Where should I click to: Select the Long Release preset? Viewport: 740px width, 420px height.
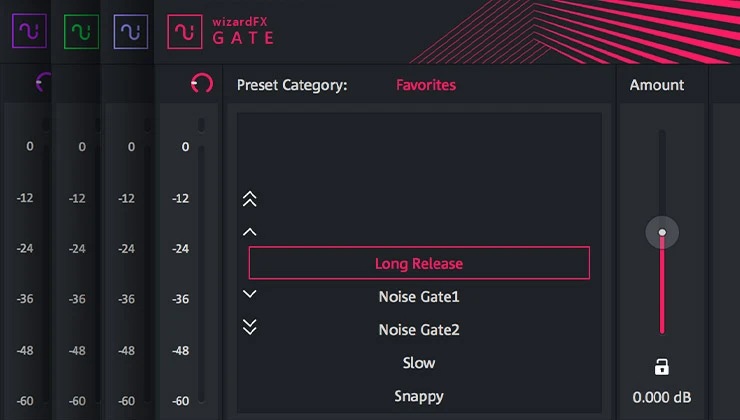(x=419, y=263)
